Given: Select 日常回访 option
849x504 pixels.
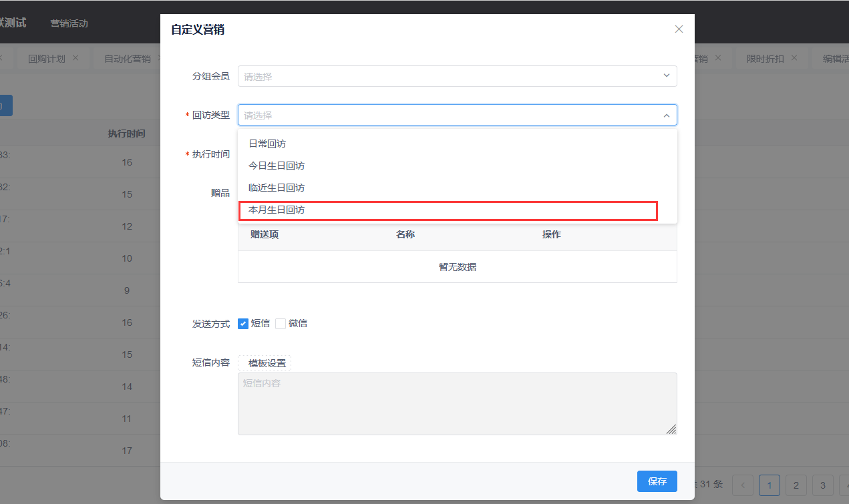Looking at the screenshot, I should (x=267, y=144).
